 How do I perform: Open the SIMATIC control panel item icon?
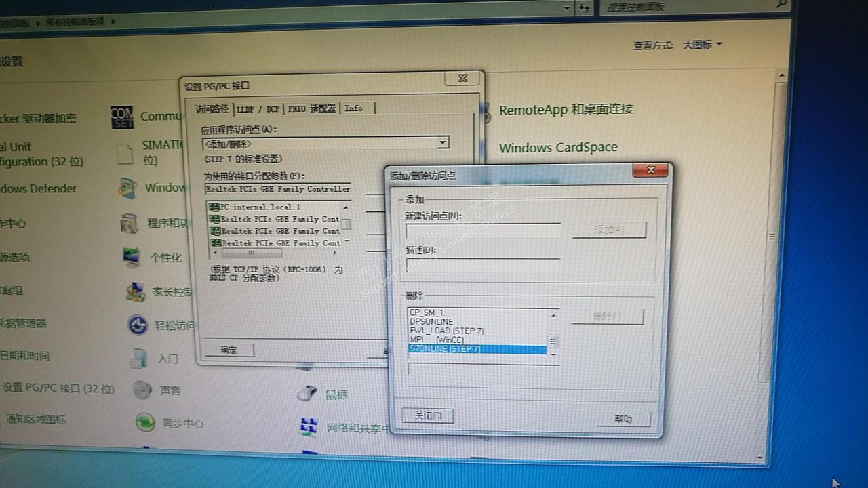[124, 154]
